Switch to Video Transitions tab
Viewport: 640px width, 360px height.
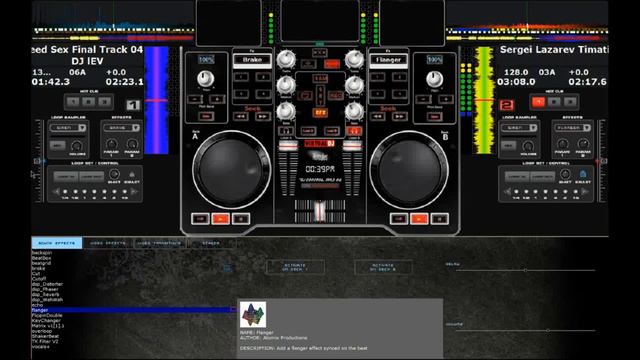pos(159,243)
